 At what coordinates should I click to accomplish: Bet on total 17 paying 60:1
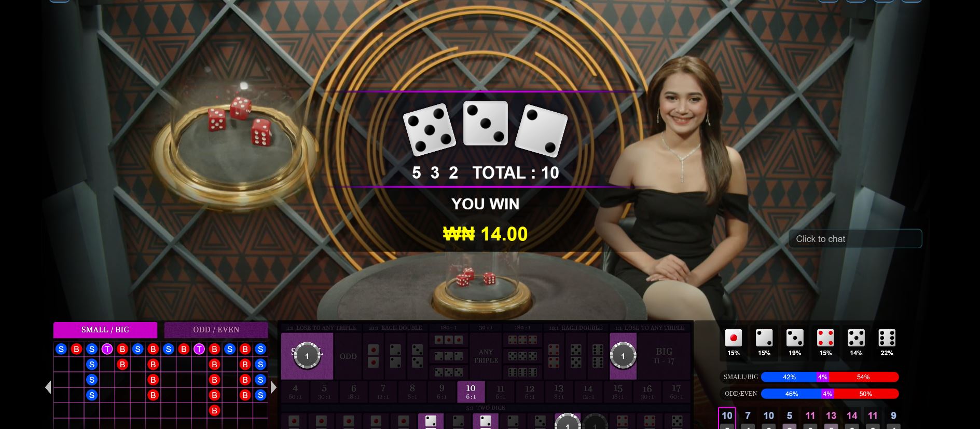tap(676, 392)
